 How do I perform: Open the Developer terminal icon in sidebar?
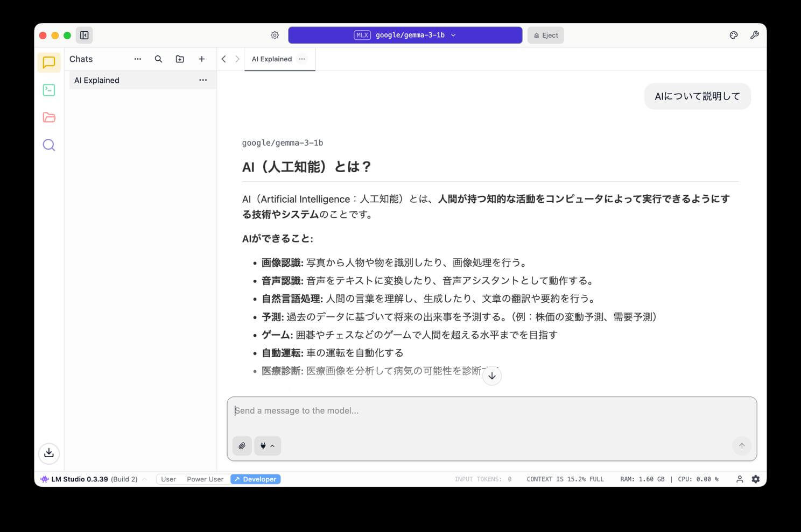[49, 90]
